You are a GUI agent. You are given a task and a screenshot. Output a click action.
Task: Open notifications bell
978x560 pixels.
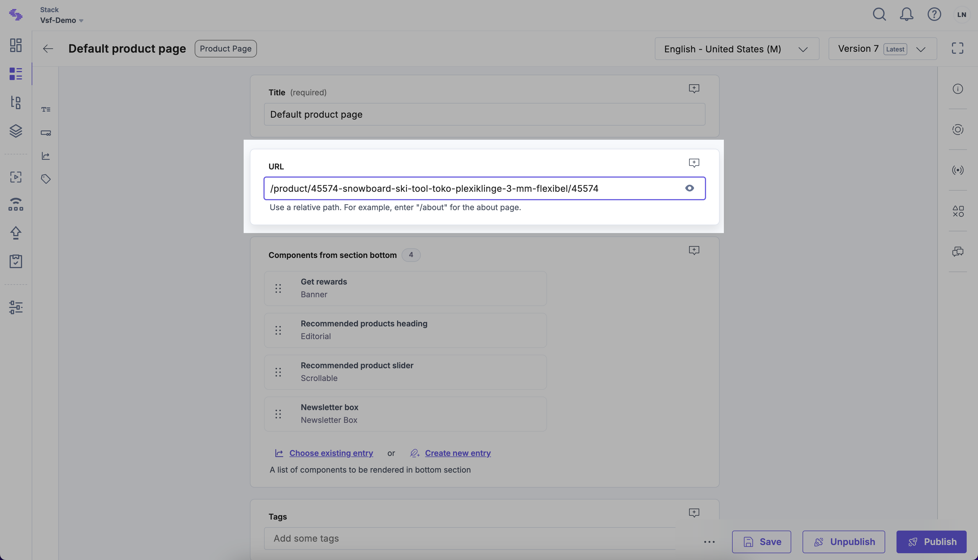[906, 14]
